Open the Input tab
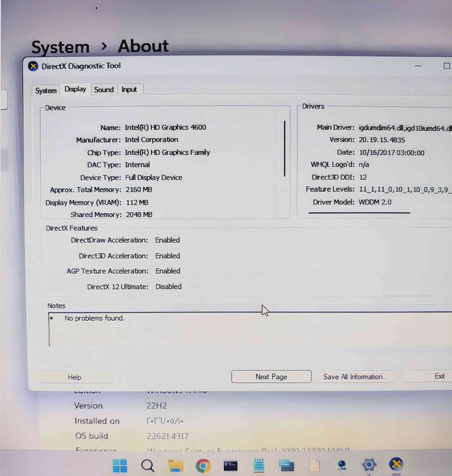 pos(129,89)
